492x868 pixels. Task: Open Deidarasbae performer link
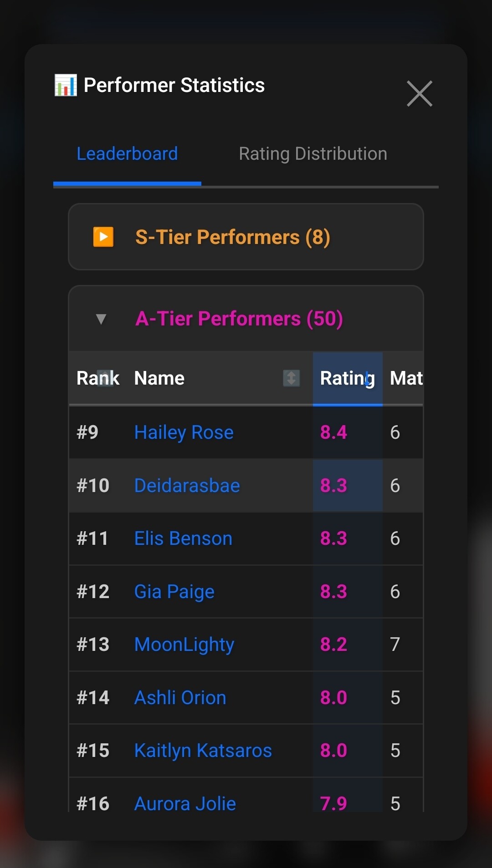pyautogui.click(x=187, y=485)
